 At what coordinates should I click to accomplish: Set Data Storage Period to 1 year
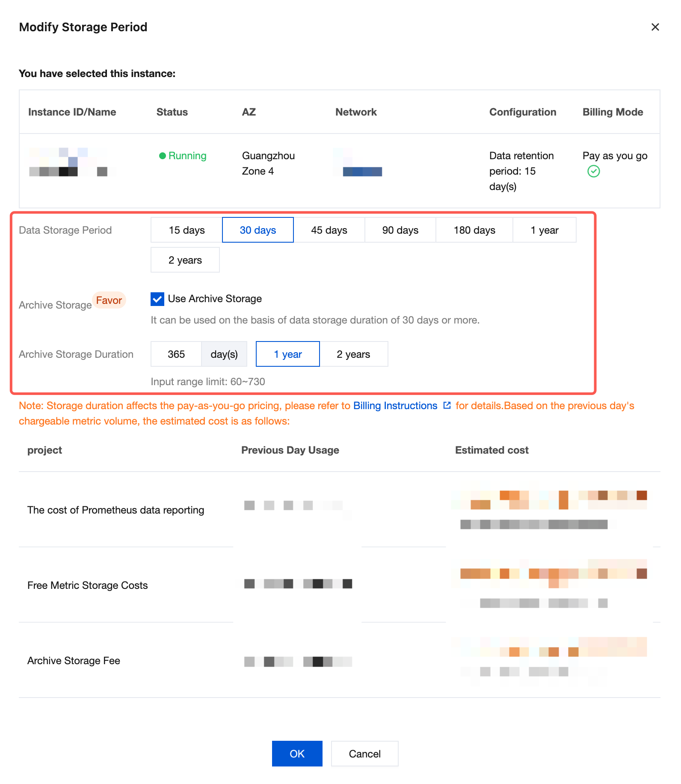(545, 230)
